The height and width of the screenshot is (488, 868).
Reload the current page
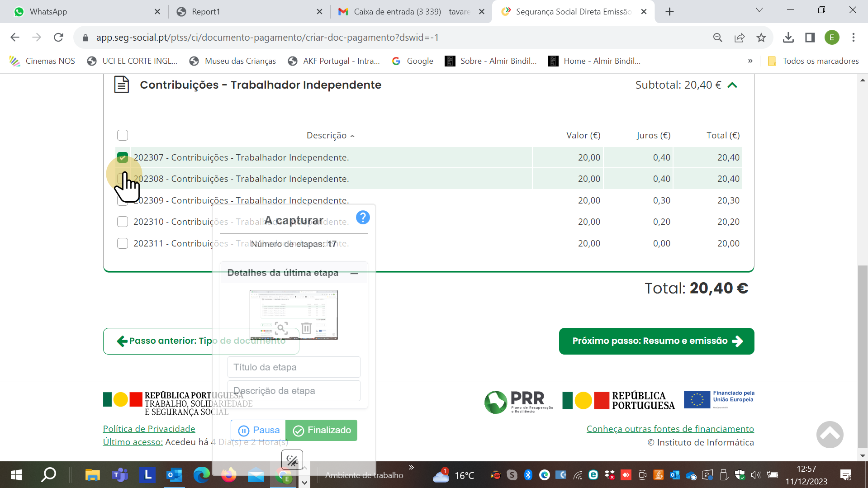tap(58, 38)
